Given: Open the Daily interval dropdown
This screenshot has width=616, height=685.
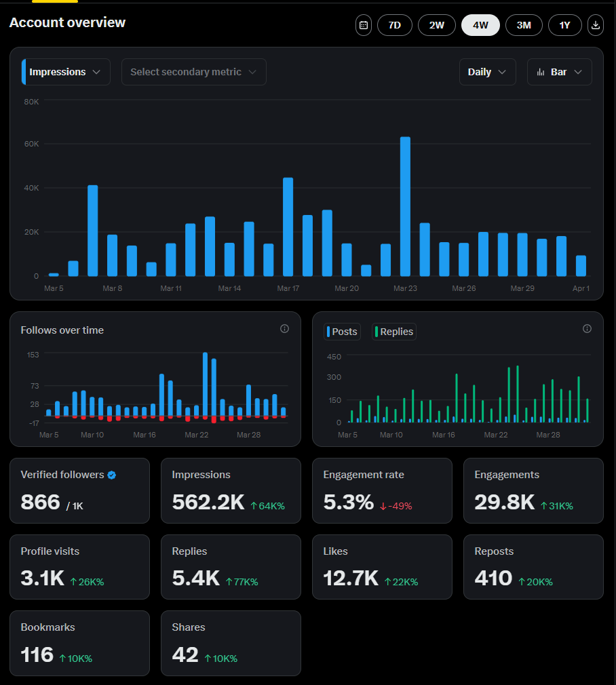Looking at the screenshot, I should [x=488, y=72].
